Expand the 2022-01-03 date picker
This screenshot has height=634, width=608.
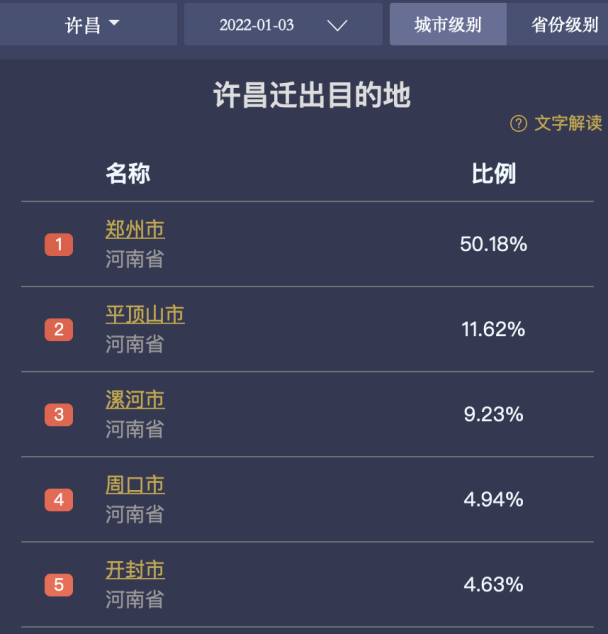click(283, 24)
